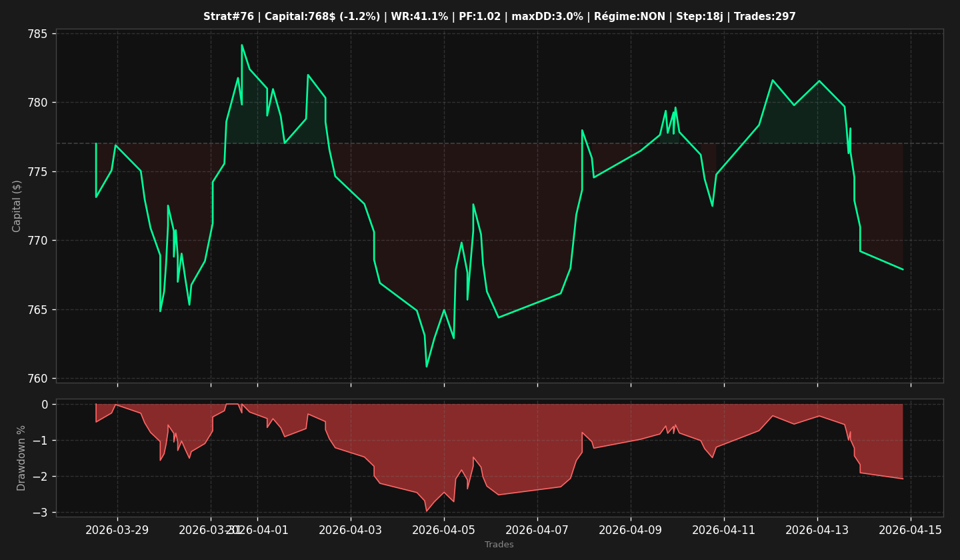This screenshot has width=960, height=560.
Task: Select the 2026-04-05 date tick label
Action: click(444, 530)
